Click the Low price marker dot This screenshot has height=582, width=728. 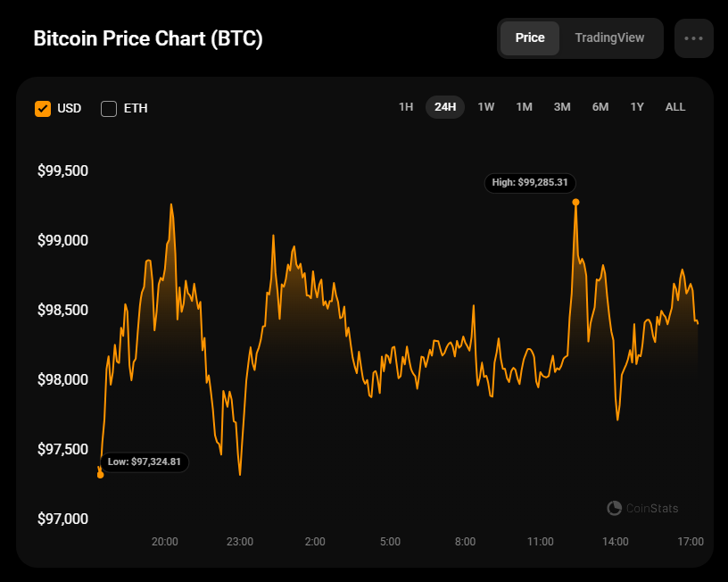tap(100, 475)
